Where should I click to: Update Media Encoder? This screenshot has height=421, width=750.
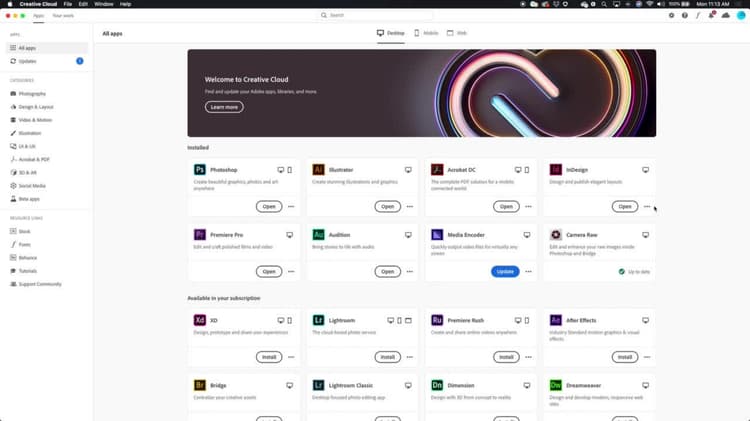coord(505,272)
